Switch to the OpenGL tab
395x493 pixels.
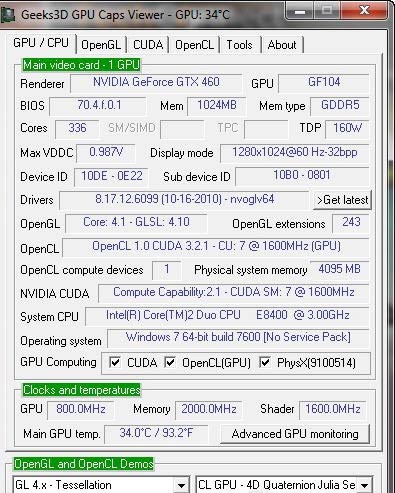[101, 45]
